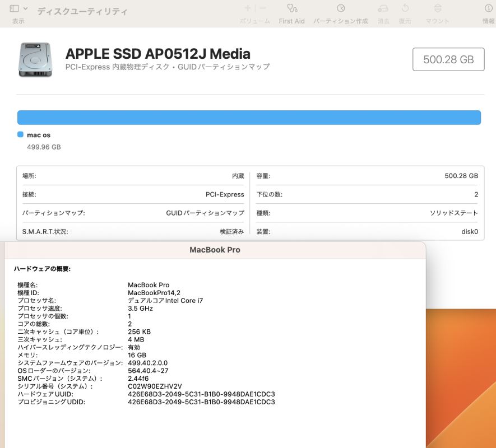Image resolution: width=496 pixels, height=448 pixels.
Task: Open the partition creation pie icon
Action: coord(340,8)
